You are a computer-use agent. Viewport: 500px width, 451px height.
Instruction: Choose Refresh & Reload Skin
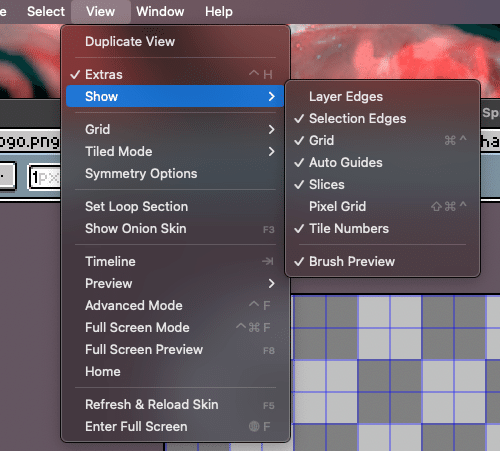tap(175, 404)
